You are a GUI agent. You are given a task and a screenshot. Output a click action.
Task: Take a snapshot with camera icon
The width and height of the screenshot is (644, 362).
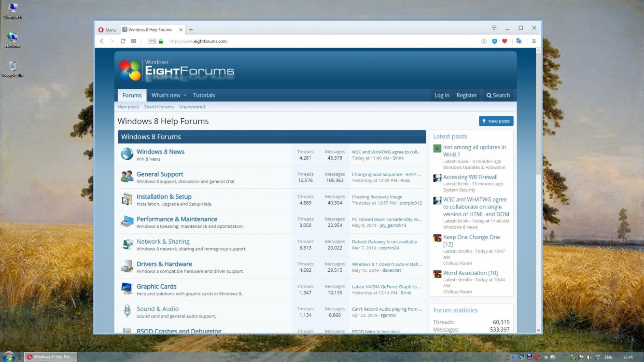click(484, 42)
